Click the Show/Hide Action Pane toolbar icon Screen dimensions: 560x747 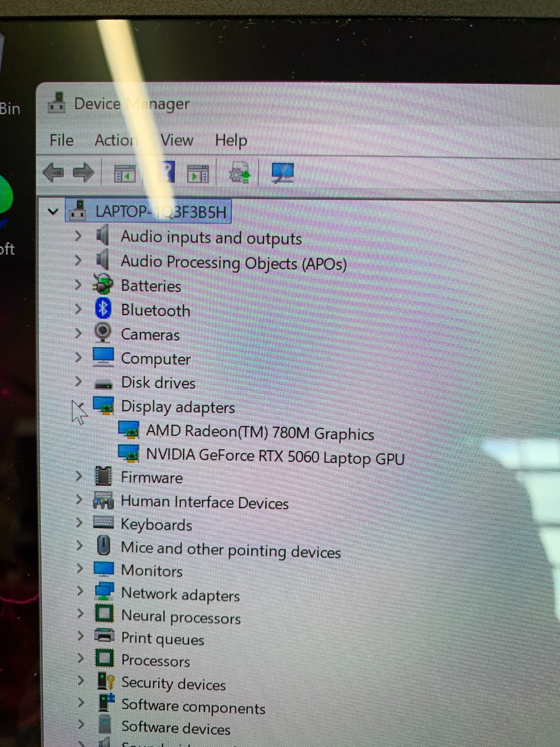(198, 174)
